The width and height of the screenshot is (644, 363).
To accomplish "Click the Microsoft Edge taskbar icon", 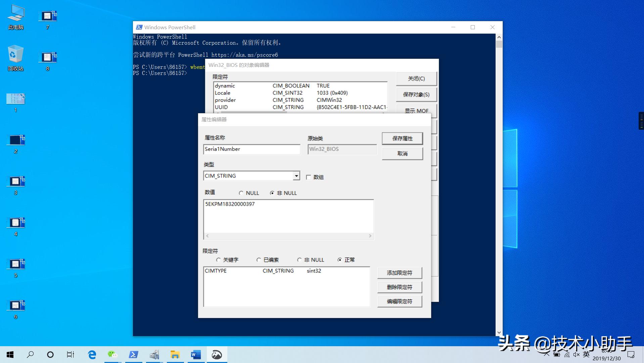I will pos(92,355).
